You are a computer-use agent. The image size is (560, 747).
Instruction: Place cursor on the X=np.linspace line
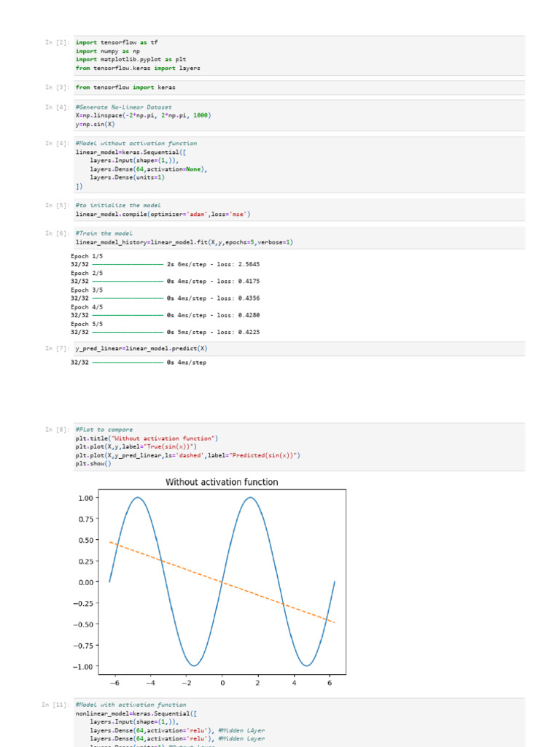(143, 115)
